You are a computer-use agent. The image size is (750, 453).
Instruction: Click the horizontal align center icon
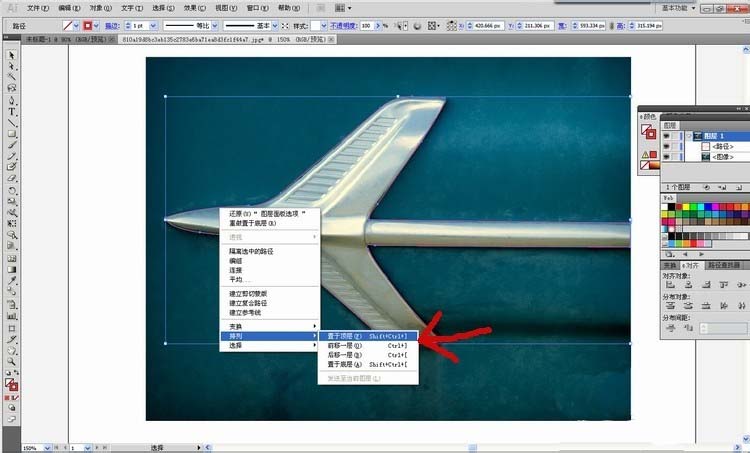[x=688, y=285]
